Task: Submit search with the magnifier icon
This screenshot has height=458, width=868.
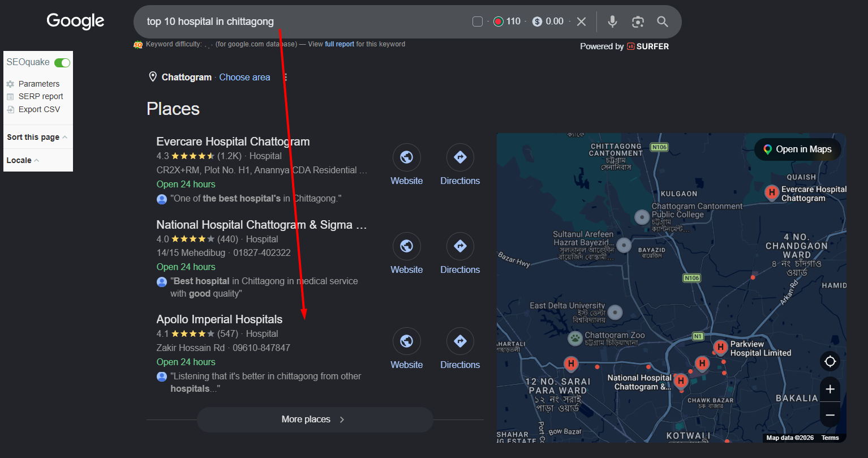Action: [663, 22]
